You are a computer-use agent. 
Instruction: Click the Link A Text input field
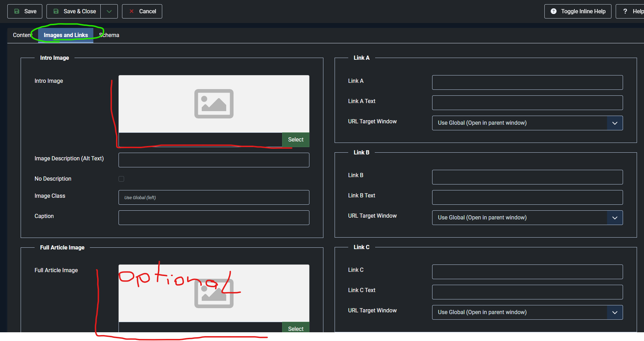pos(527,103)
